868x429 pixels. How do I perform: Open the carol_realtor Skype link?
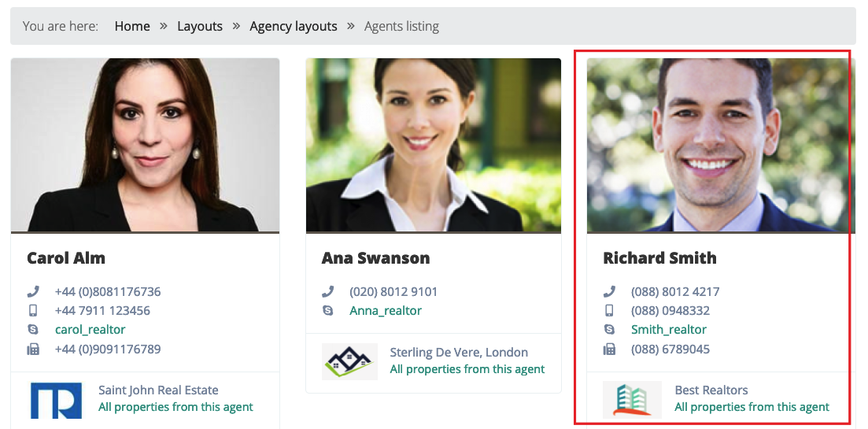(x=90, y=329)
